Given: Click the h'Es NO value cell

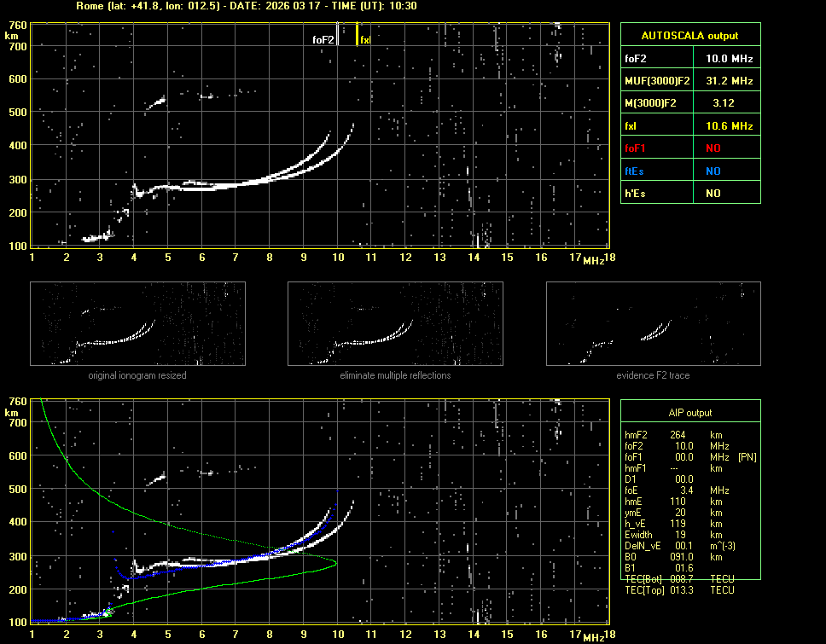Looking at the screenshot, I should pyautogui.click(x=713, y=194).
